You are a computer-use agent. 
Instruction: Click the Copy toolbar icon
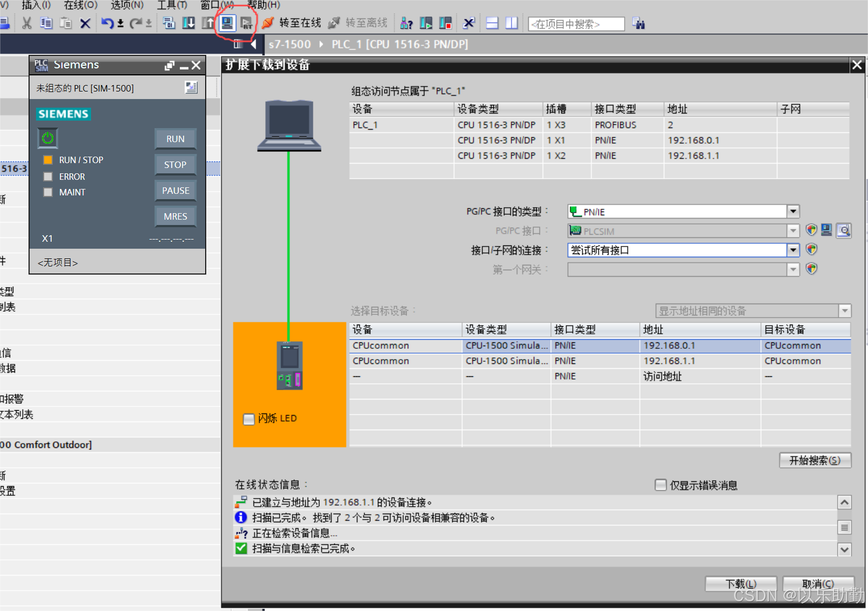pyautogui.click(x=46, y=23)
